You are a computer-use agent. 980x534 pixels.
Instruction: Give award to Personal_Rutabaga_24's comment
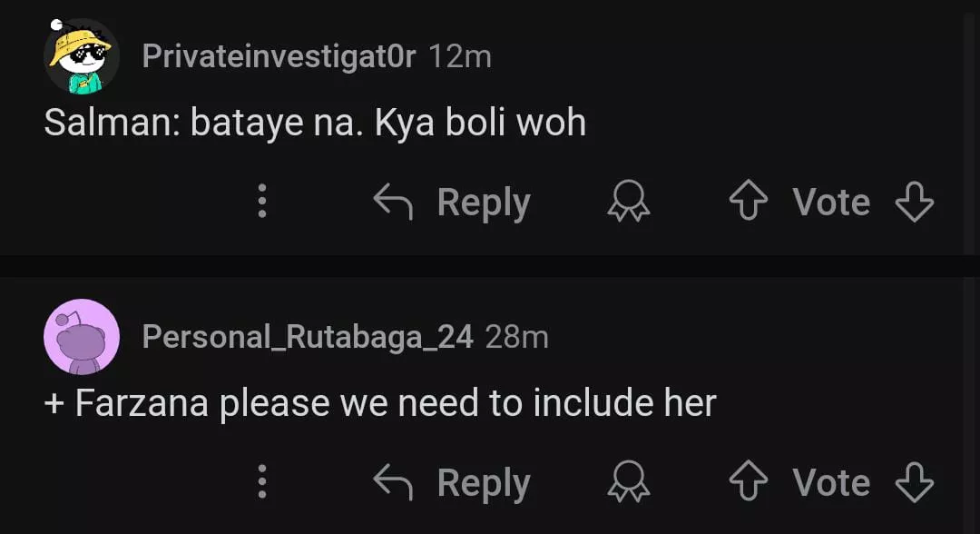629,482
